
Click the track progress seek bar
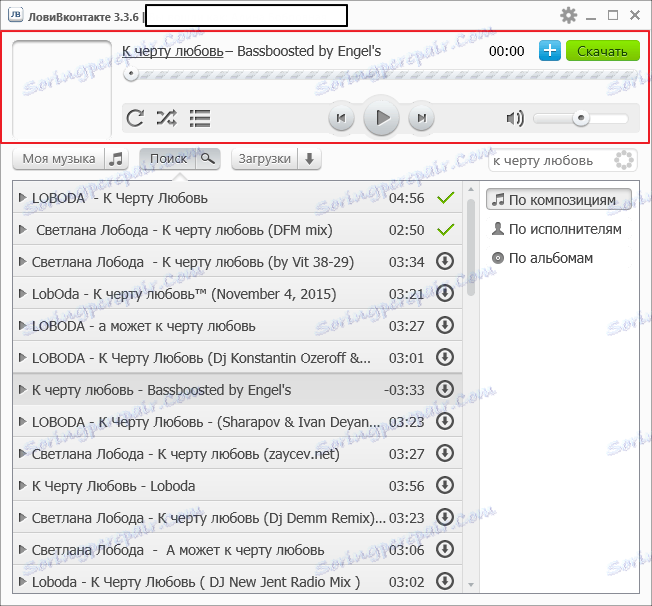(x=380, y=74)
